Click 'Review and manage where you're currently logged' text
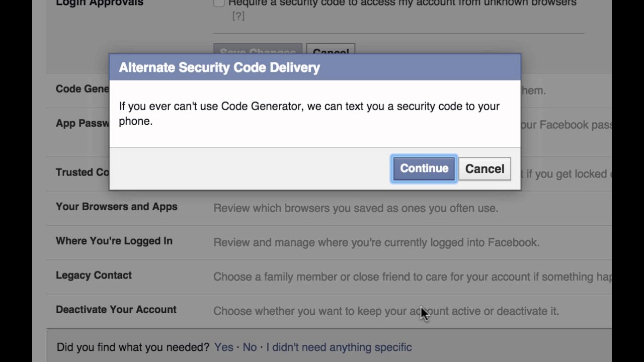The height and width of the screenshot is (362, 644). 376,242
